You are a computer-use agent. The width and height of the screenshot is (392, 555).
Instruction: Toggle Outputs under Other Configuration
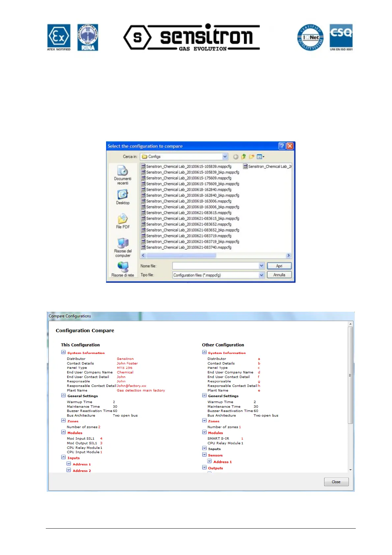pos(204,467)
